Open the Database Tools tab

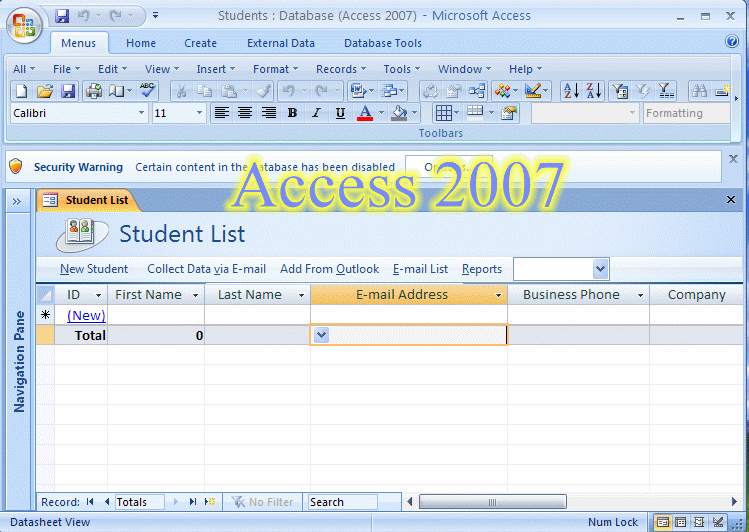click(383, 43)
